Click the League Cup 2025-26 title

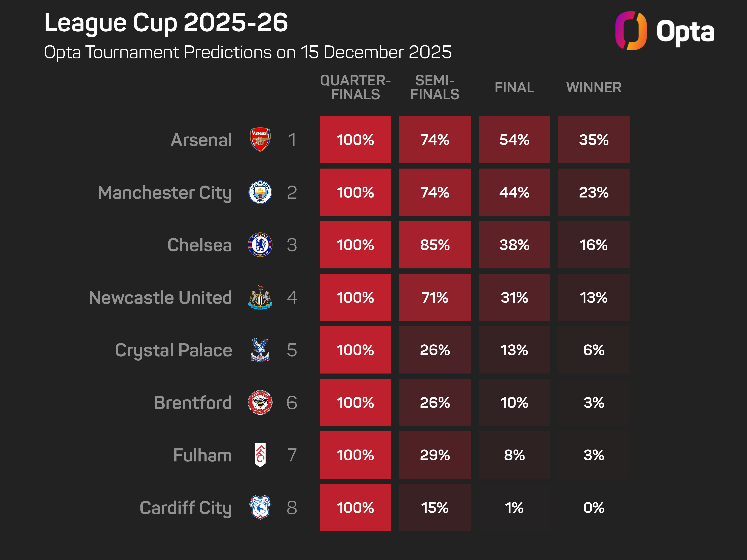coord(166,23)
